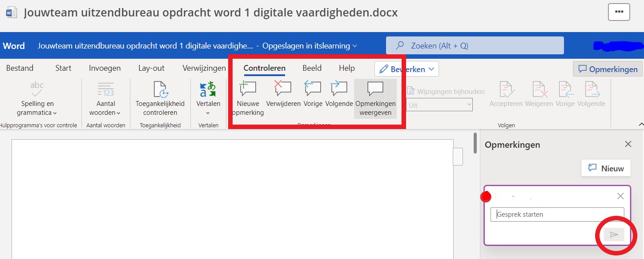Switch to the Invoegen tab
The image size is (644, 259).
(105, 68)
